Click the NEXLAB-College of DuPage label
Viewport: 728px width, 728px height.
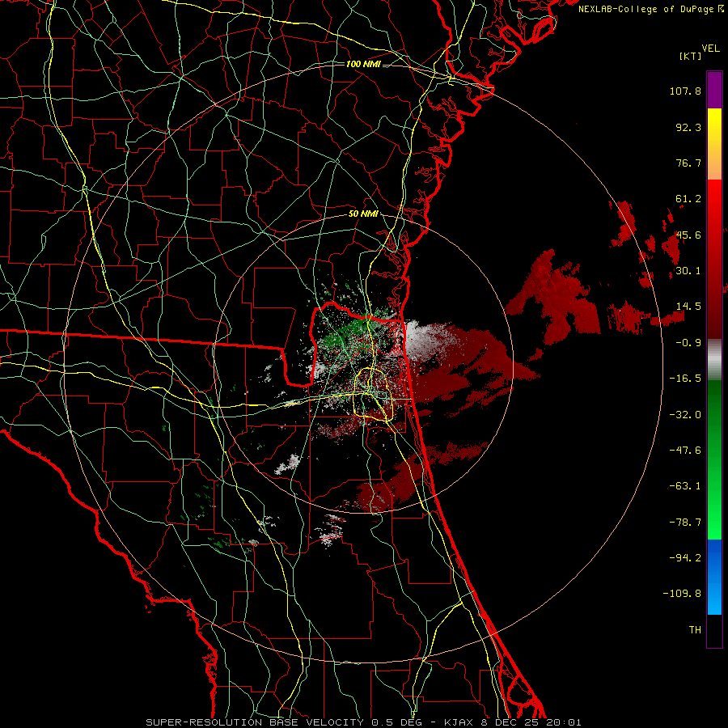650,9
